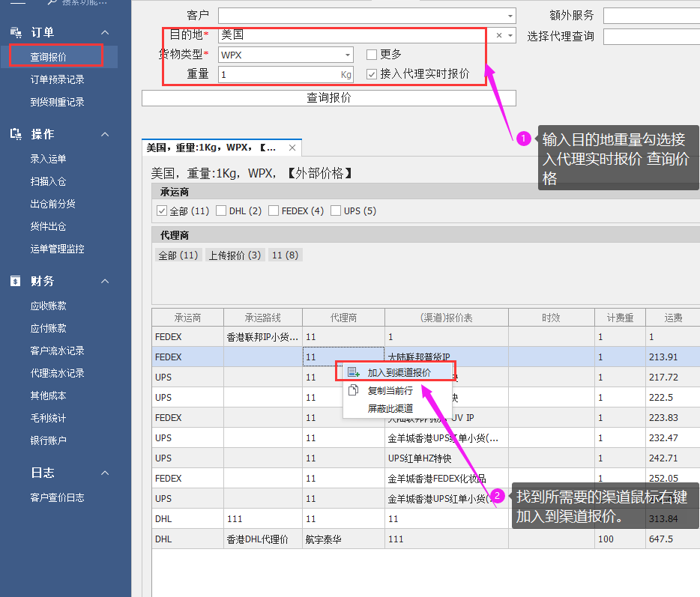Viewport: 700px width, 597px height.
Task: Collapse the 日志 sidebar section chevron
Action: [105, 473]
